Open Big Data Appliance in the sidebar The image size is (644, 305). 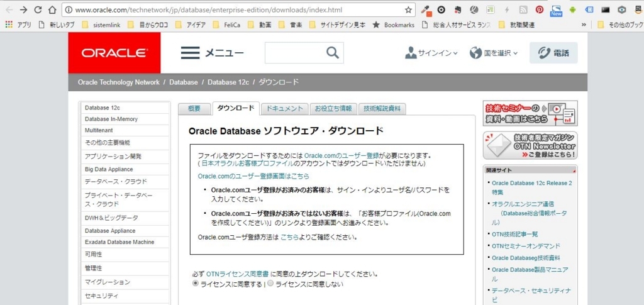tap(125, 169)
